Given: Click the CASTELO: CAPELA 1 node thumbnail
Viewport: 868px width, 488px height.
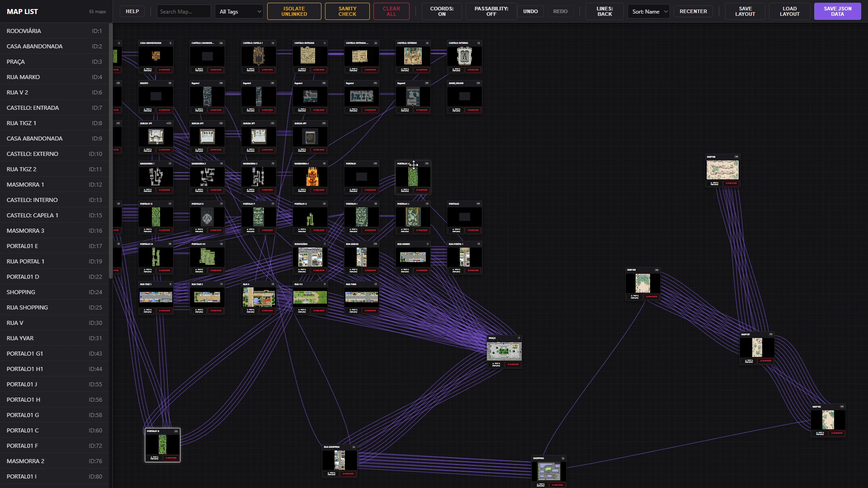Looking at the screenshot, I should [259, 56].
